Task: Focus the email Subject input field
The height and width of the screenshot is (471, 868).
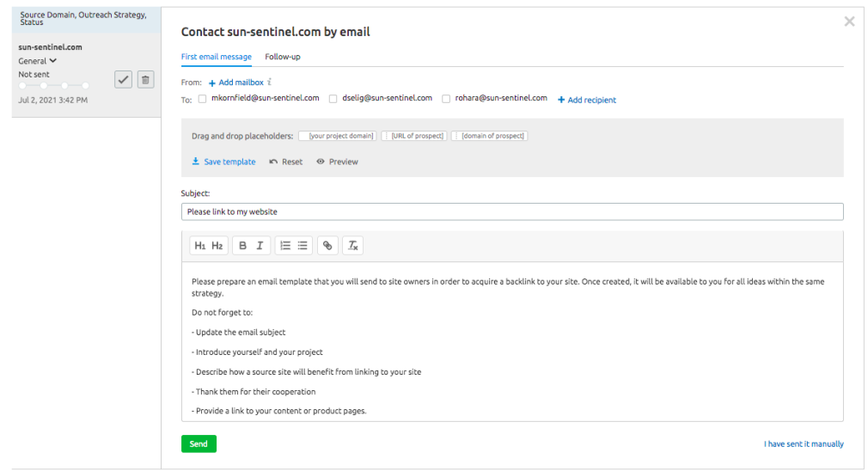Action: coord(512,211)
